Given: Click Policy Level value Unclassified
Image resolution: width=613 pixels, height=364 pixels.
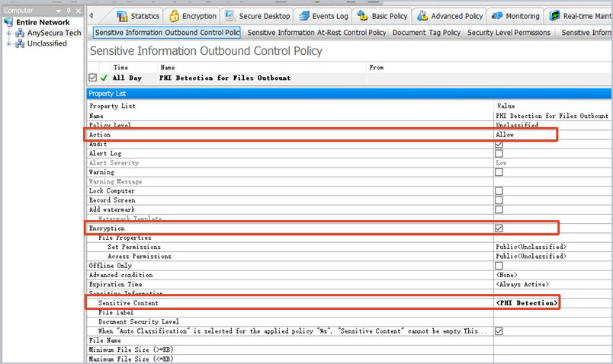Looking at the screenshot, I should 517,126.
